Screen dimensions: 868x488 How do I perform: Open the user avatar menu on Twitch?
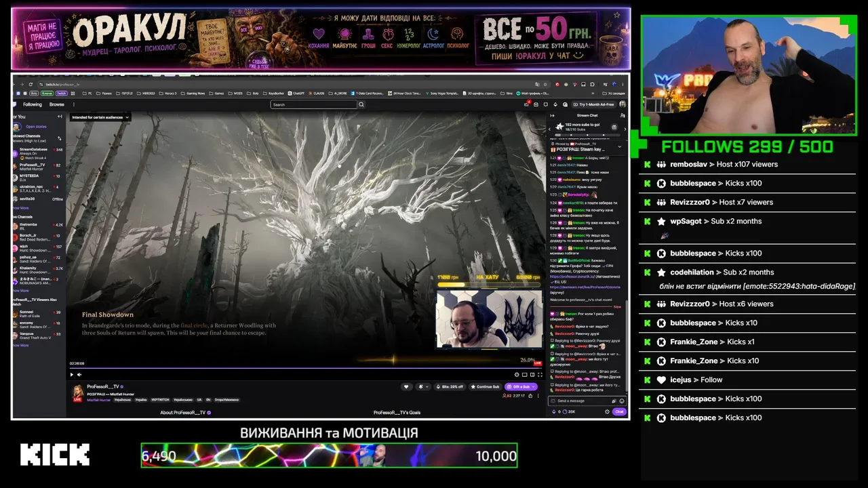click(x=623, y=104)
